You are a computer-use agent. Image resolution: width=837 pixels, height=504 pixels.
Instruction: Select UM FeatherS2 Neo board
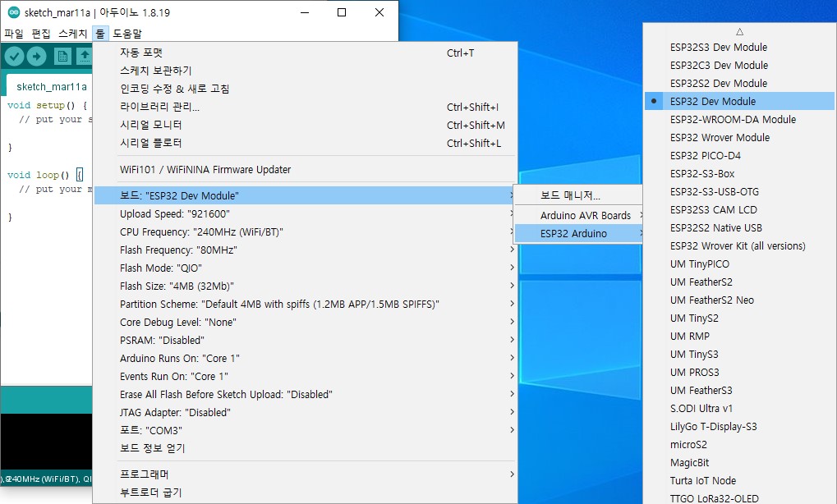(x=739, y=300)
